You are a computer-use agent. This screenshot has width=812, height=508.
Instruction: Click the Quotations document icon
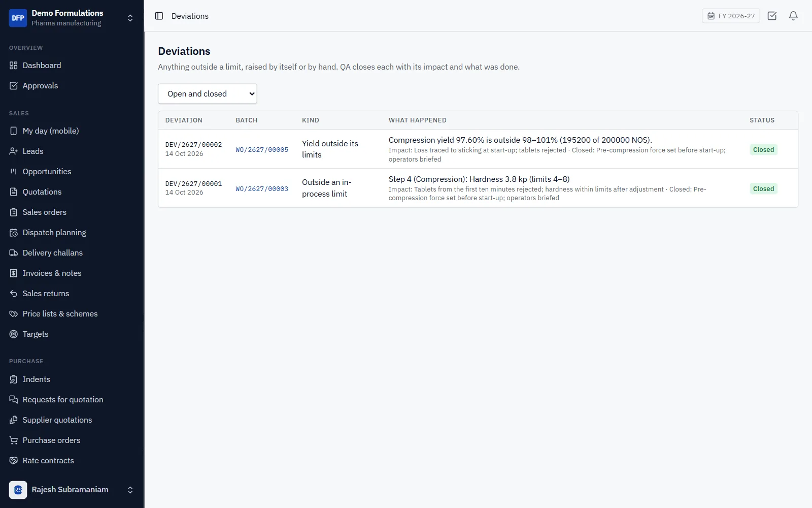[x=14, y=192]
